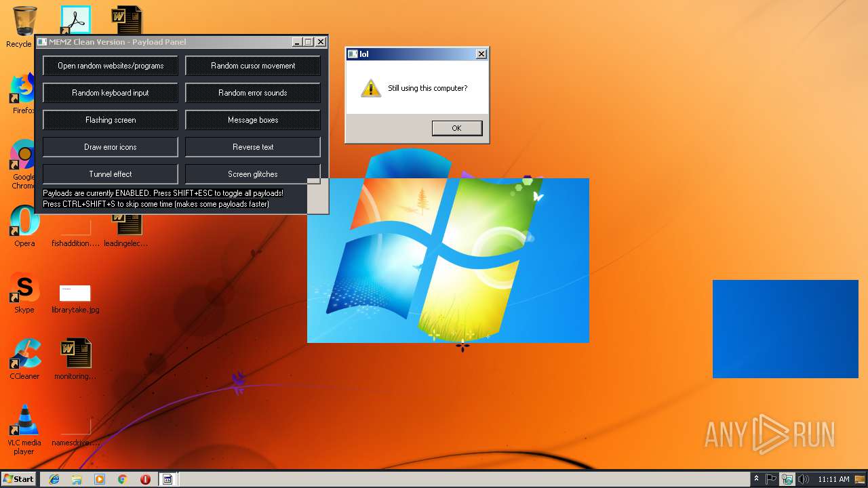Open the Action Center flag icon

coord(771,479)
